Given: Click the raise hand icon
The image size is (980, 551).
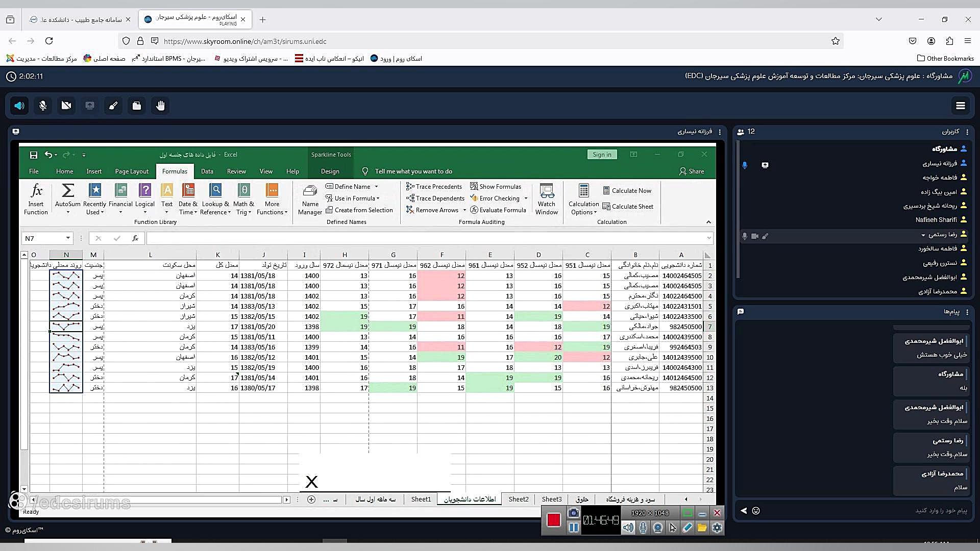Looking at the screenshot, I should (160, 106).
